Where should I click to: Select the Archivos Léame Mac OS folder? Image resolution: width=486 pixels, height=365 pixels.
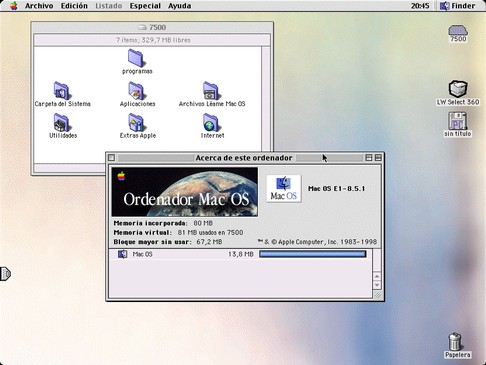pos(211,90)
